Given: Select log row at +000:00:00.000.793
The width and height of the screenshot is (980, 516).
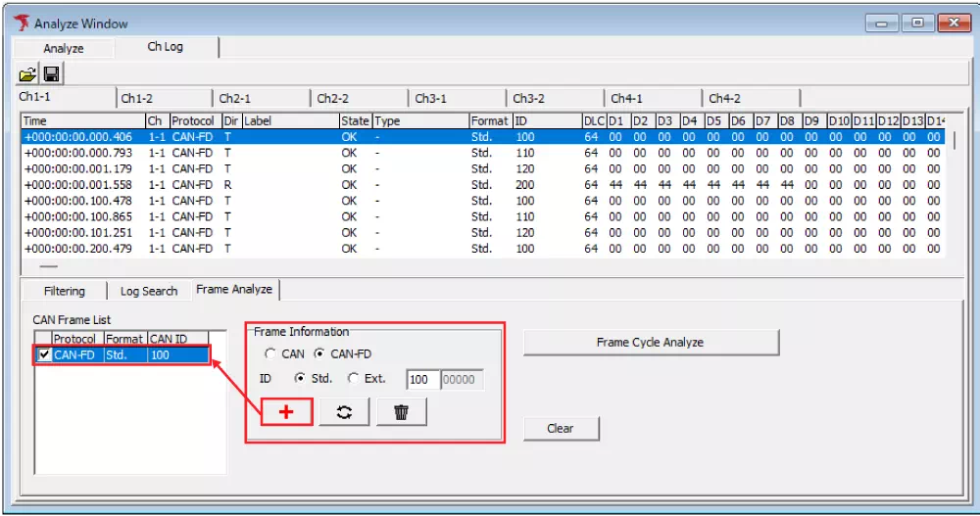Looking at the screenshot, I should (x=483, y=153).
